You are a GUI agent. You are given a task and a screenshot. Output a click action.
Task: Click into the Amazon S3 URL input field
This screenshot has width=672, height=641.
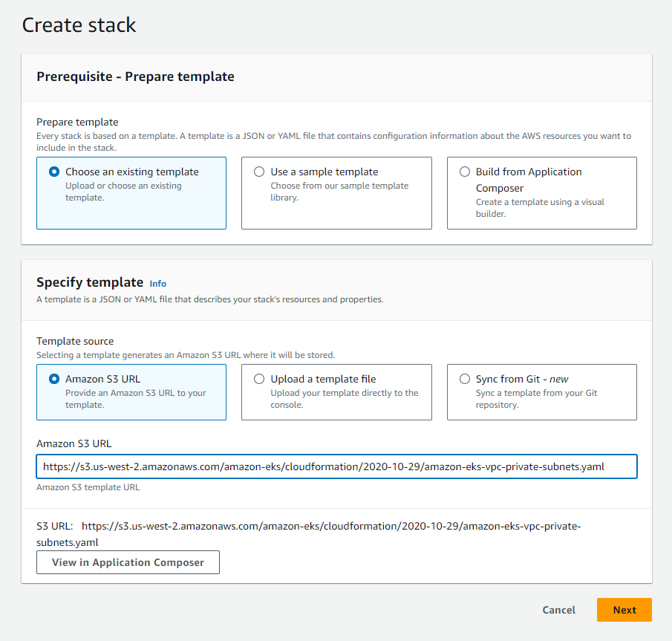pyautogui.click(x=337, y=466)
